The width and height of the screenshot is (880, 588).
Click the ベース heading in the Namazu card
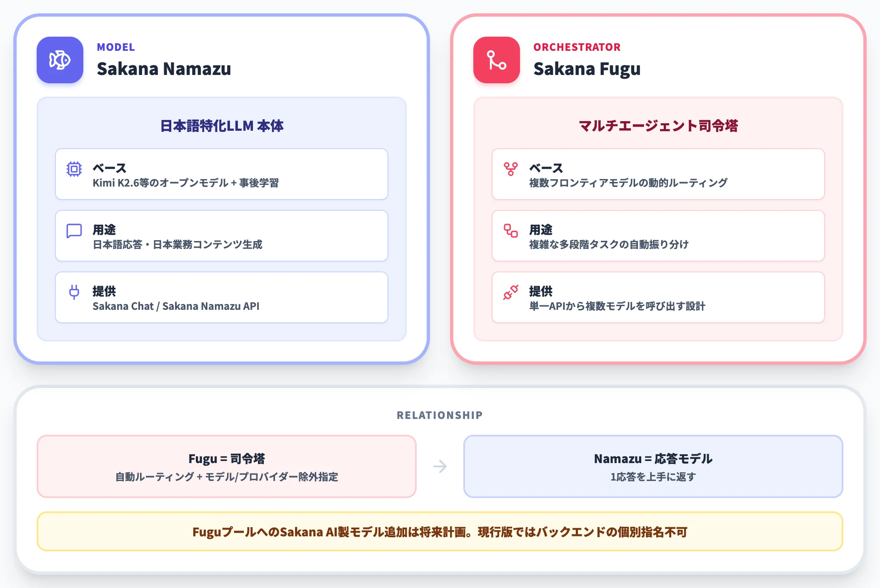click(110, 168)
